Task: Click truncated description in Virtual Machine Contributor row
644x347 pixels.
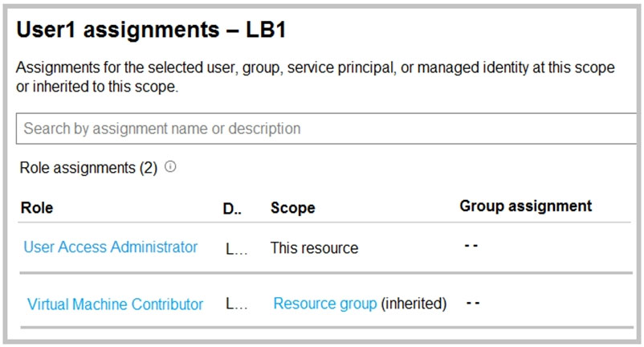Action: pos(236,305)
